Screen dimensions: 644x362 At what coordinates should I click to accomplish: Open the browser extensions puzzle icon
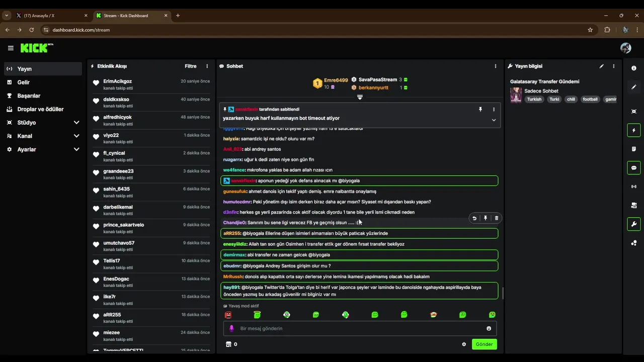(607, 30)
